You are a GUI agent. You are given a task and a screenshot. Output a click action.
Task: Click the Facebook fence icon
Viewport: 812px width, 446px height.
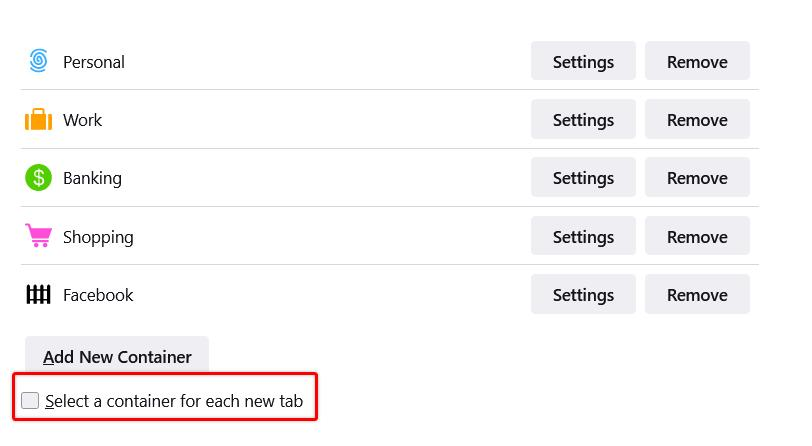(x=38, y=294)
